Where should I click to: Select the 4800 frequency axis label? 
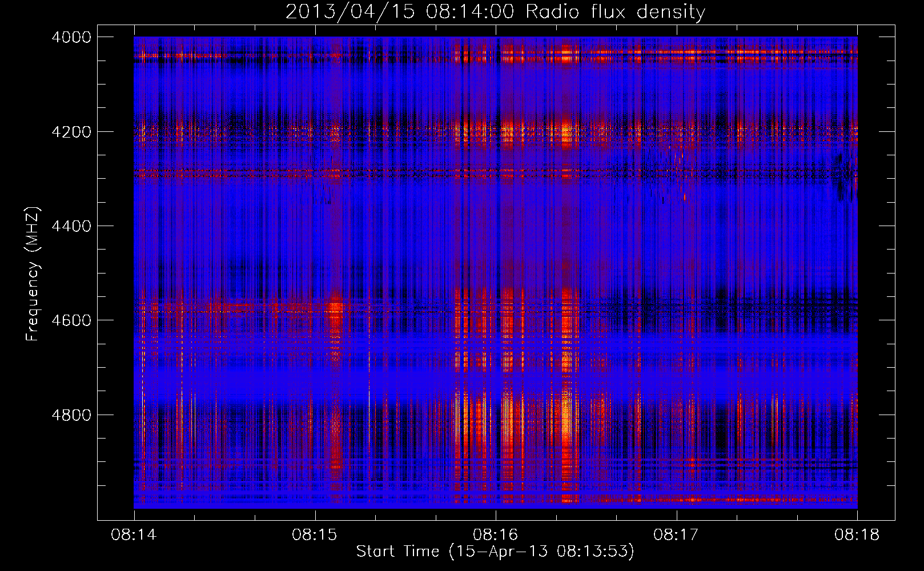click(71, 415)
